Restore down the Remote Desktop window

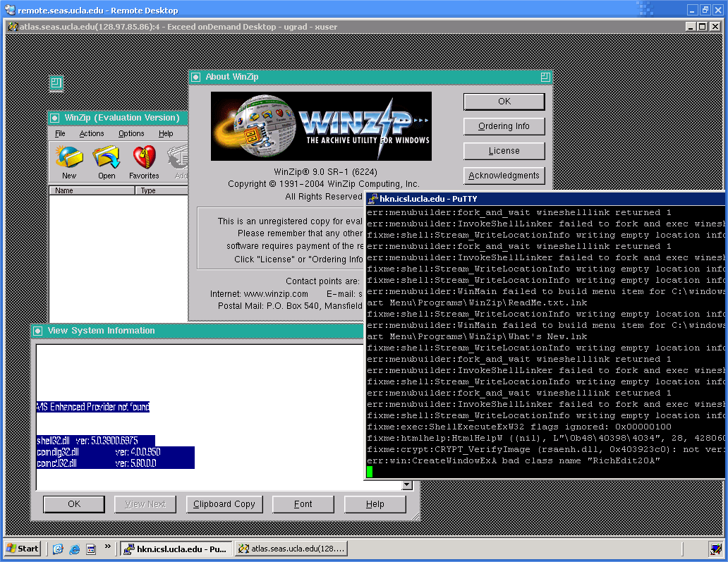(x=705, y=10)
